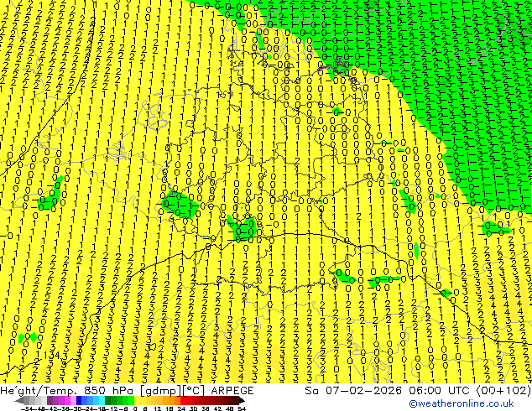Image resolution: width=532 pixels, height=411 pixels.
Task: Click the yellow swatch in the temperature legend
Action: point(137,400)
